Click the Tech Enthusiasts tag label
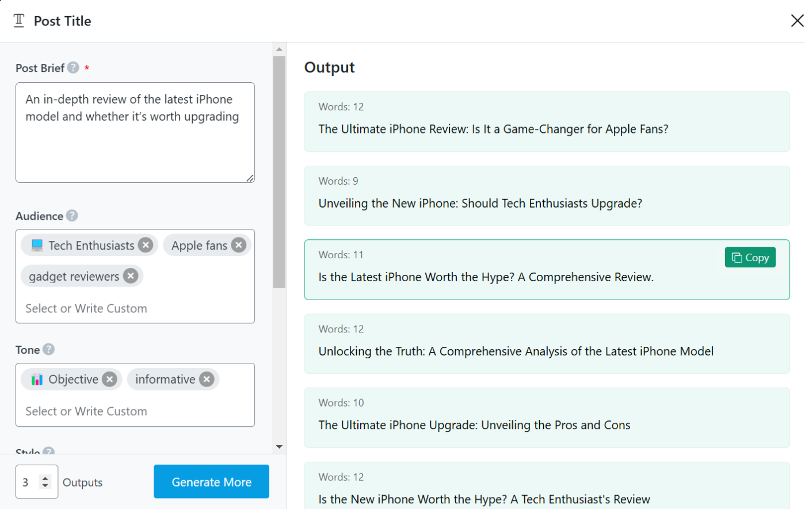The image size is (805, 532). pos(91,246)
